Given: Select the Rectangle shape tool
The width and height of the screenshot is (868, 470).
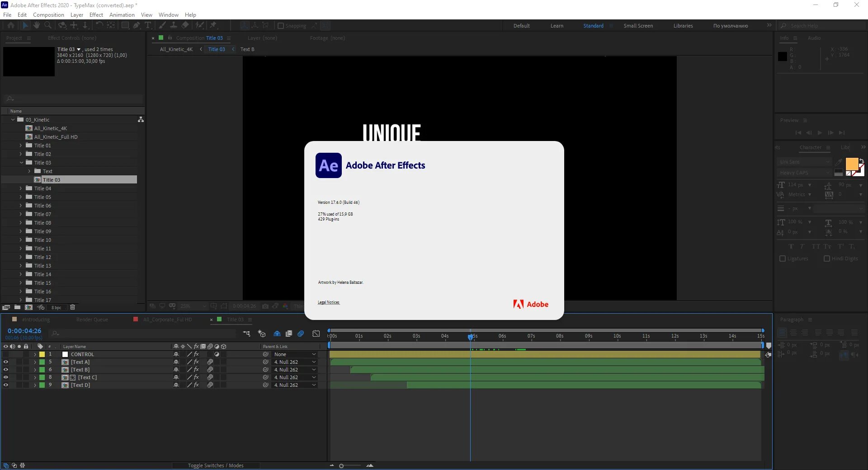Looking at the screenshot, I should (125, 25).
